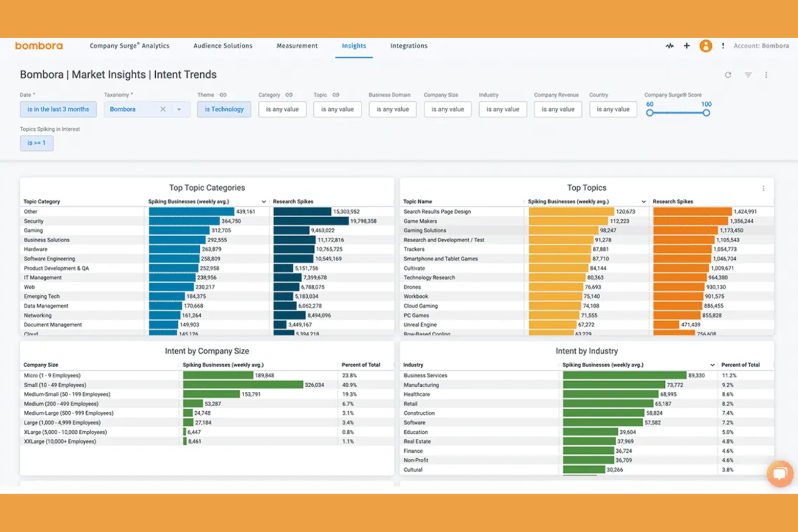Expand the Taxonomy filter dropdown arrow
This screenshot has width=798, height=532.
tap(179, 109)
